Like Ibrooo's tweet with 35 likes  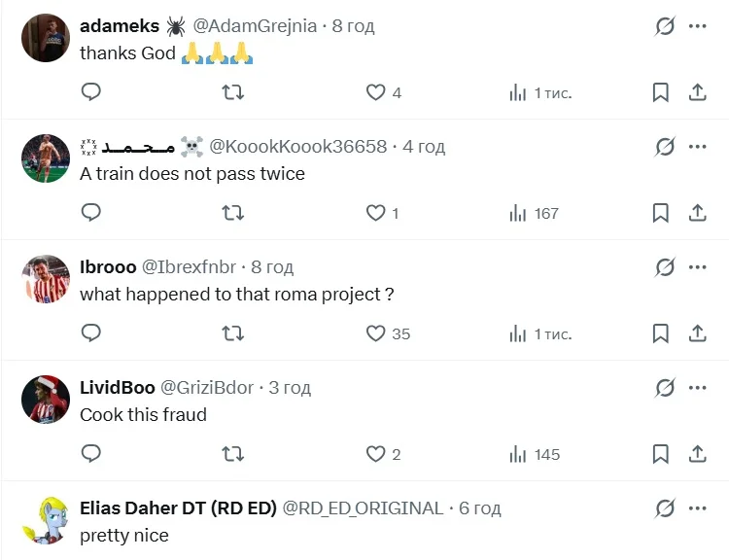click(x=376, y=333)
